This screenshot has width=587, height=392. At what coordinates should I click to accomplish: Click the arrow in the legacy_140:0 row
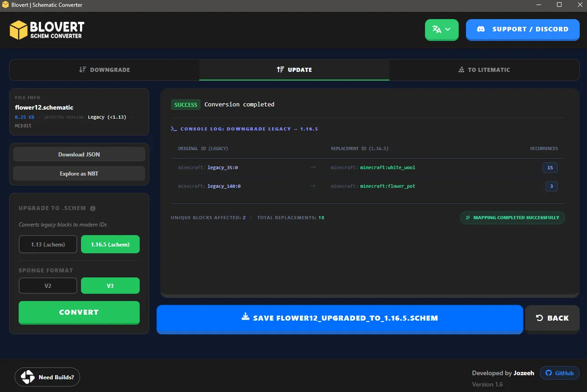pos(313,186)
